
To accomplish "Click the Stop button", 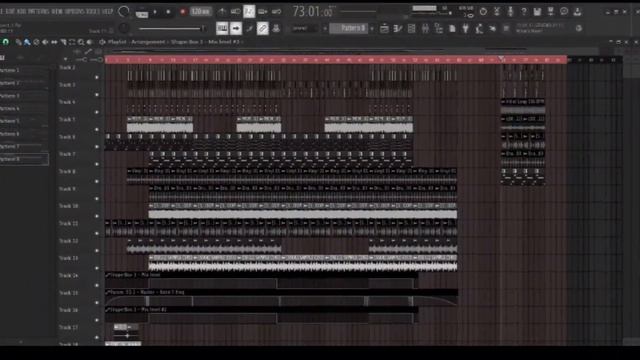I will pos(168,12).
